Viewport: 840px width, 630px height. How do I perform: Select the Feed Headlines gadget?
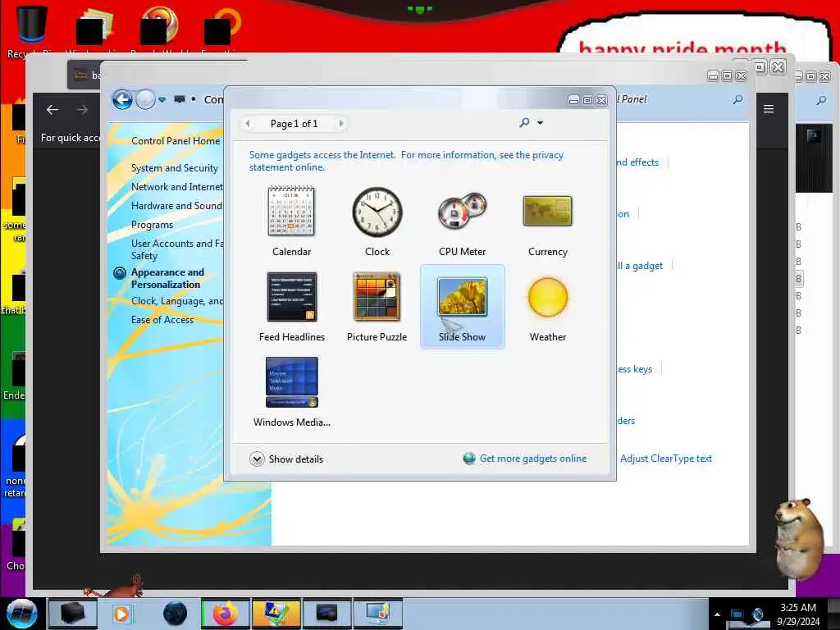coord(291,307)
